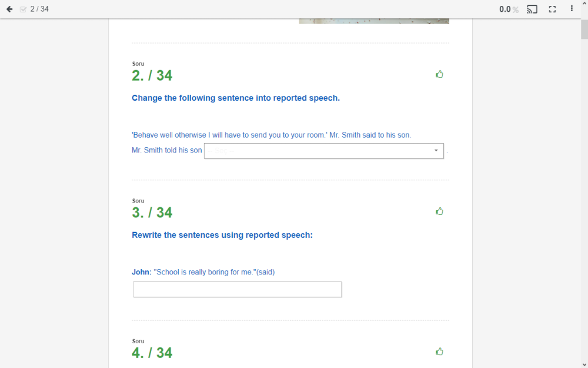Click 'Rewrite the sentences using reported speech' text
This screenshot has height=368, width=588.
tap(222, 235)
